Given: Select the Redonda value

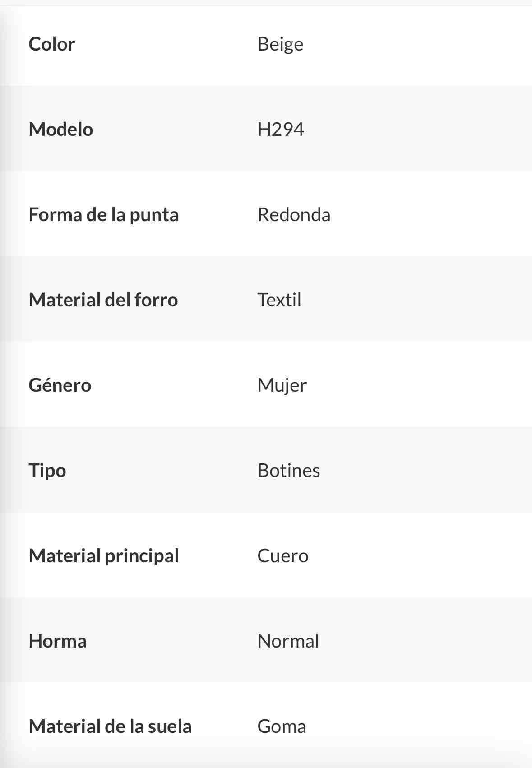Looking at the screenshot, I should coord(294,215).
